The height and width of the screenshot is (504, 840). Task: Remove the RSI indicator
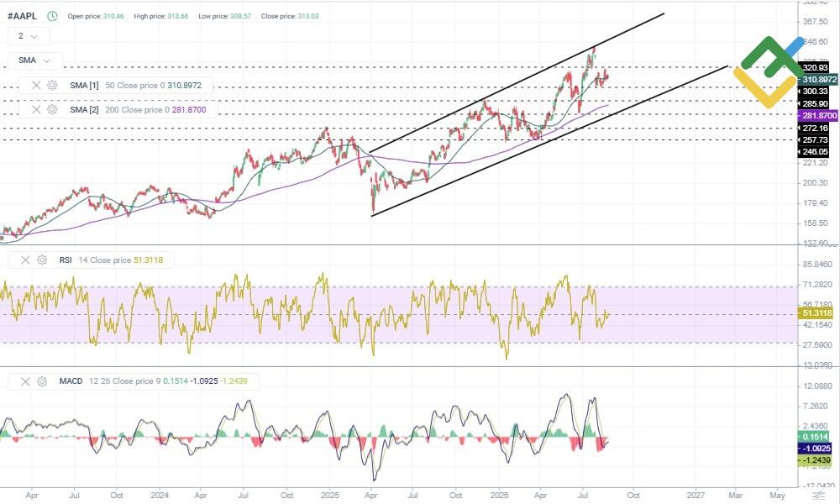coord(25,260)
